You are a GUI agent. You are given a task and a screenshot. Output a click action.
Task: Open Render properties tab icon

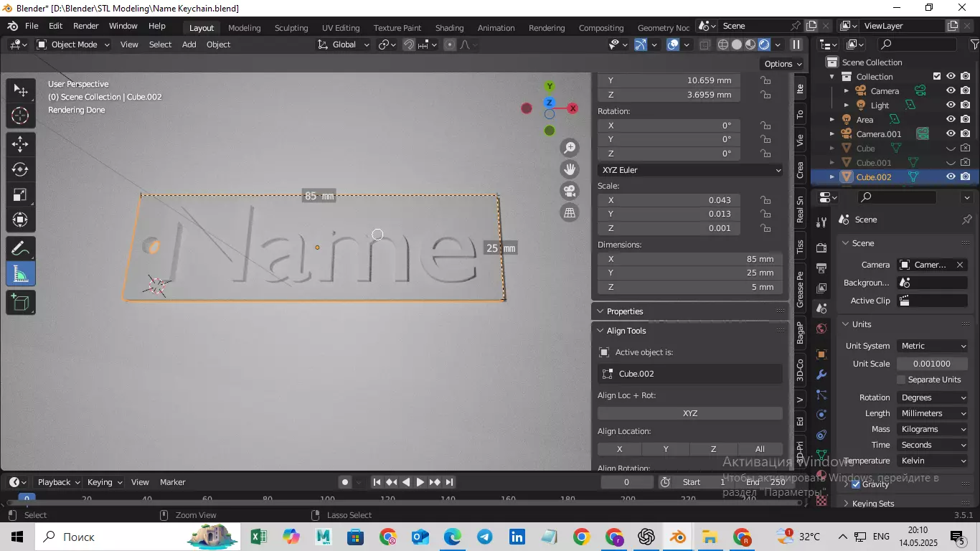[821, 248]
